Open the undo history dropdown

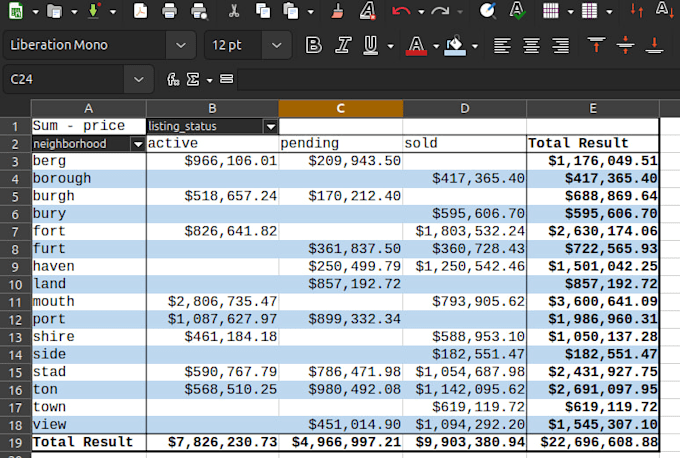(x=421, y=12)
